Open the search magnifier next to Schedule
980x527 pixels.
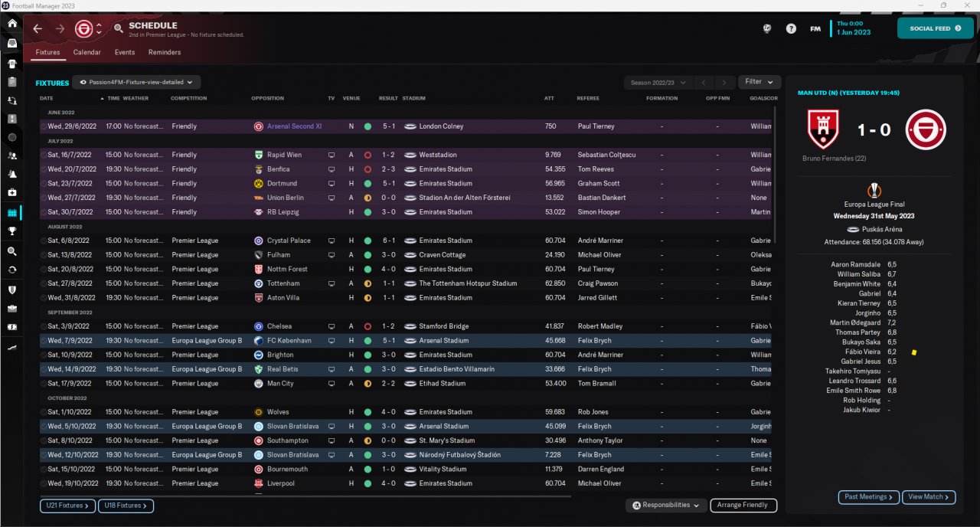(x=118, y=28)
